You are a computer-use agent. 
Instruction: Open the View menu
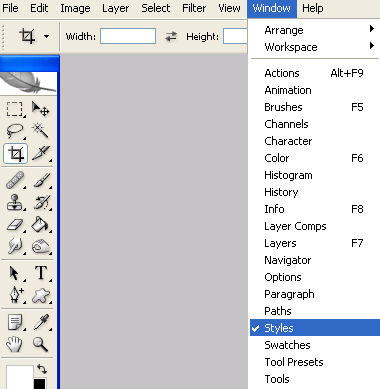tap(229, 8)
